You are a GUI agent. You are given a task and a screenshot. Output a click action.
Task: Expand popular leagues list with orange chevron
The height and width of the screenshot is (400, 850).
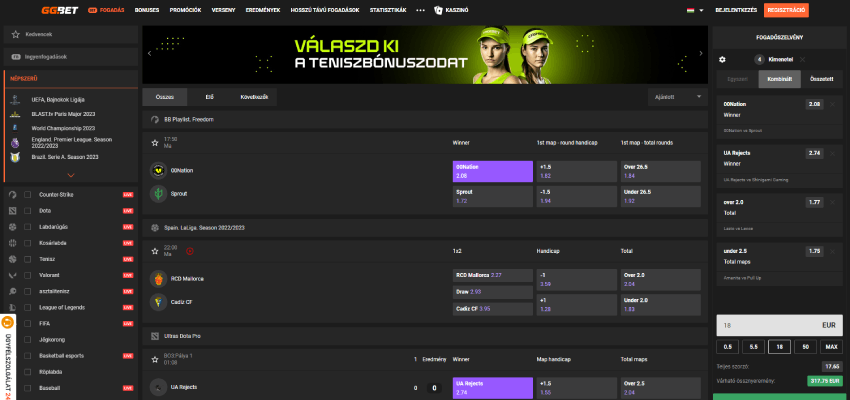coord(70,174)
